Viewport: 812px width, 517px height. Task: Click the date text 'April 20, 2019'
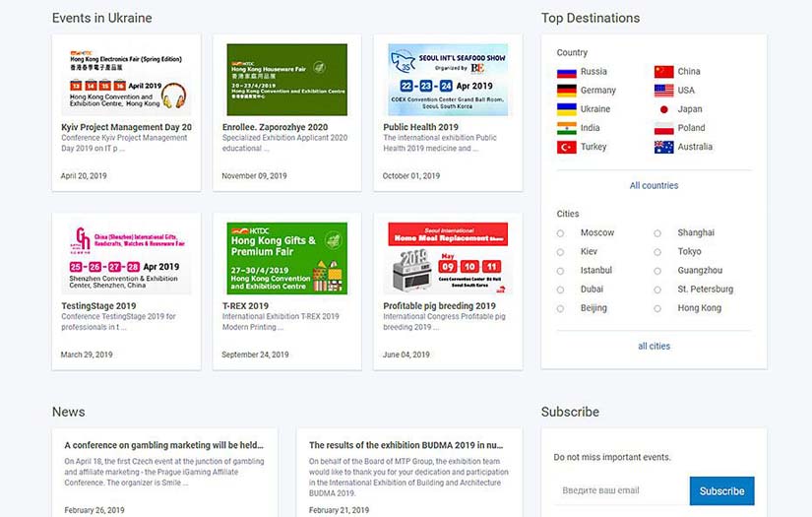tap(84, 175)
